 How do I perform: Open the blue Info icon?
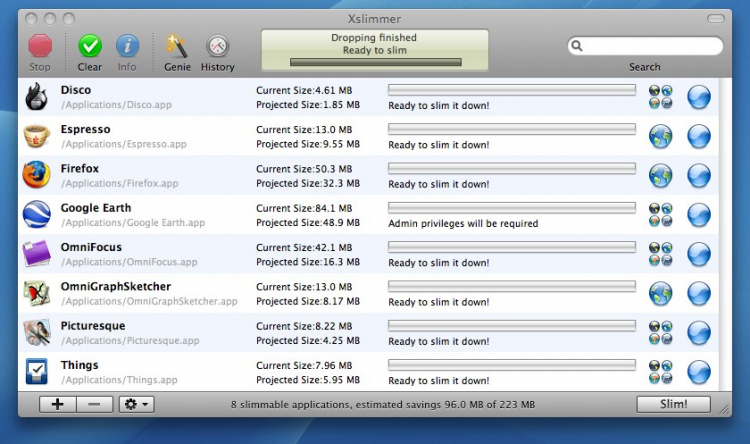point(127,46)
